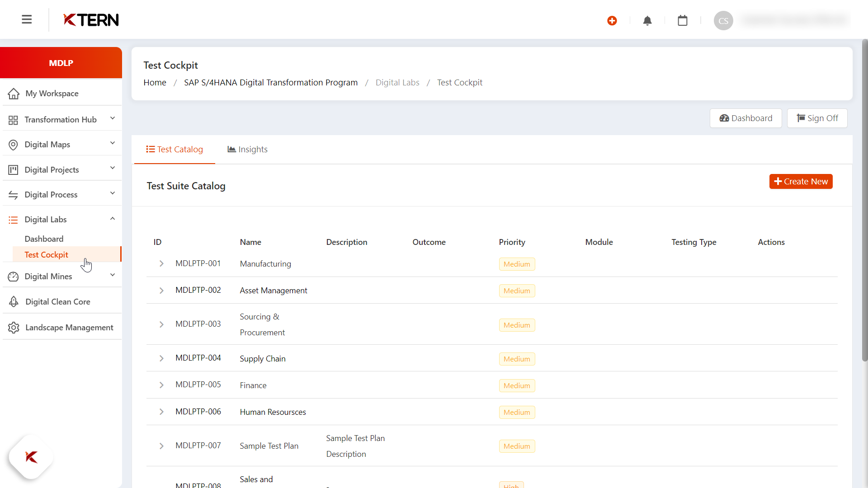868x488 pixels.
Task: Click Sample Test Plan Description cell
Action: coord(355,446)
